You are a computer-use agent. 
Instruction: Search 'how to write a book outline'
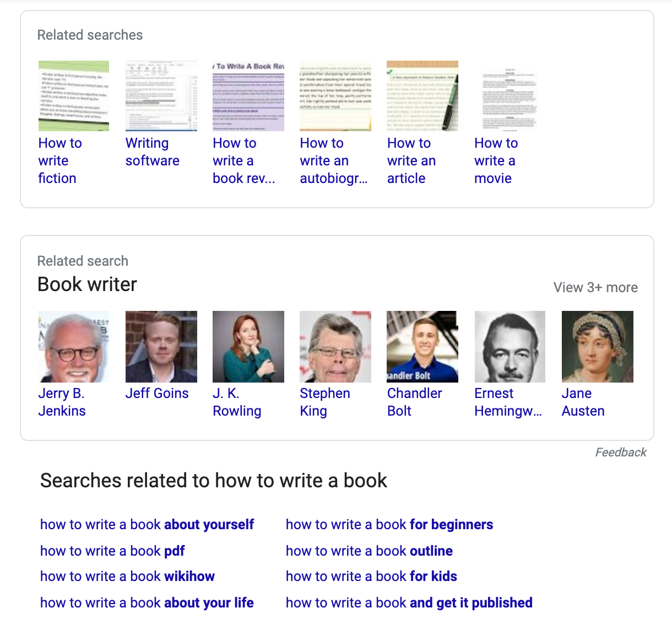coord(369,551)
